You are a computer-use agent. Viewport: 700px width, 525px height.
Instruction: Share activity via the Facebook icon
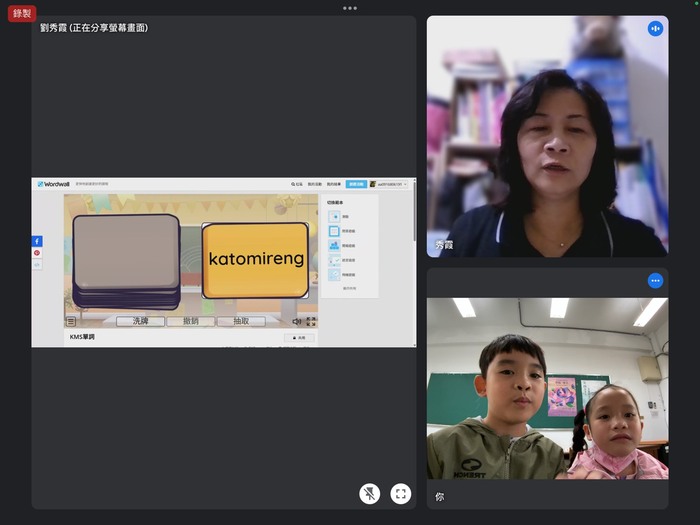(37, 241)
